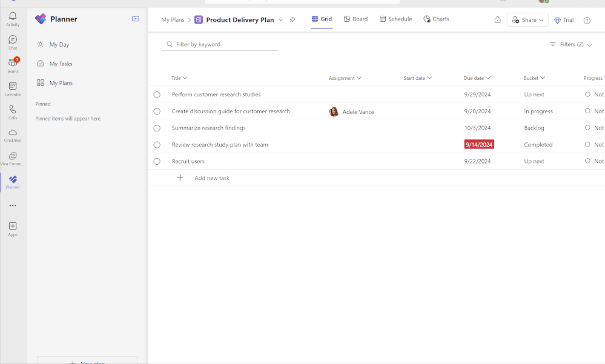The image size is (605, 364).
Task: Open the Charts view
Action: 436,19
